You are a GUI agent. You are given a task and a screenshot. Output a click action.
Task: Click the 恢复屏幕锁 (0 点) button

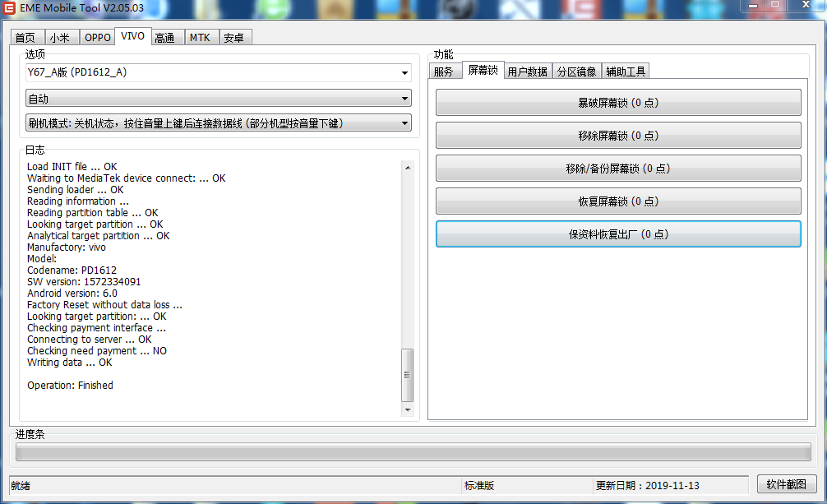pos(618,201)
